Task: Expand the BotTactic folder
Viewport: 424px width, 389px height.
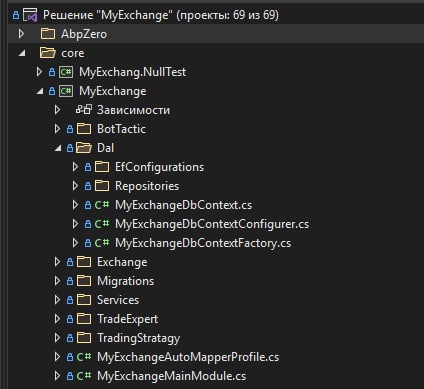Action: click(57, 129)
